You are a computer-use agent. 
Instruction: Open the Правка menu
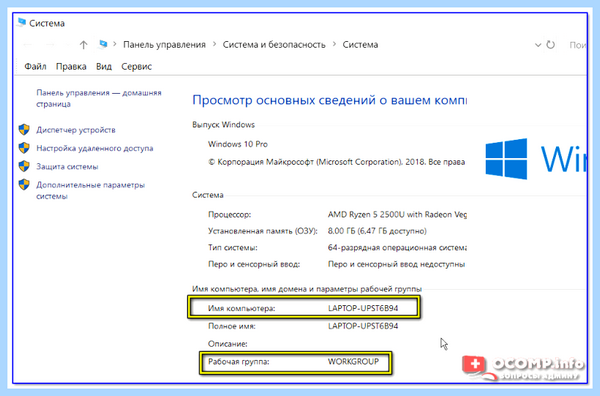[71, 67]
